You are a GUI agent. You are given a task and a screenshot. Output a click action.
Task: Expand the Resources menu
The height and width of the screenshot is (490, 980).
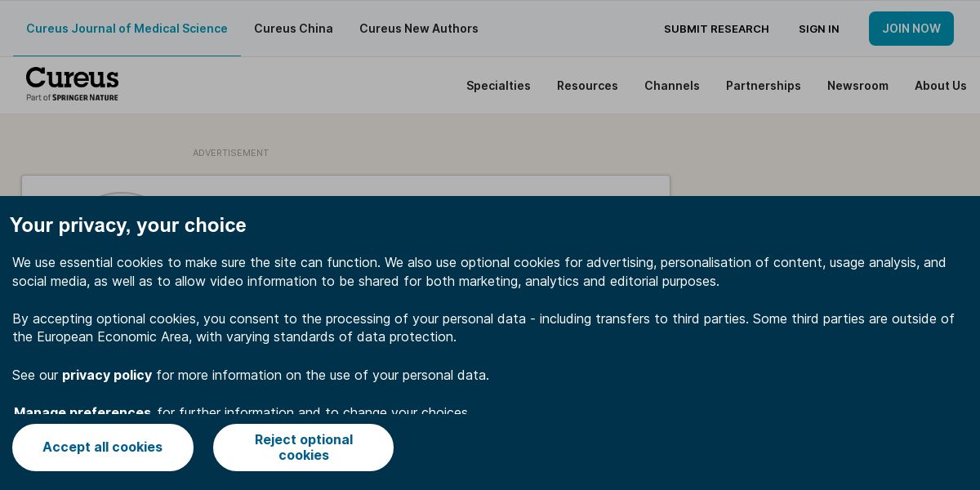click(x=587, y=86)
